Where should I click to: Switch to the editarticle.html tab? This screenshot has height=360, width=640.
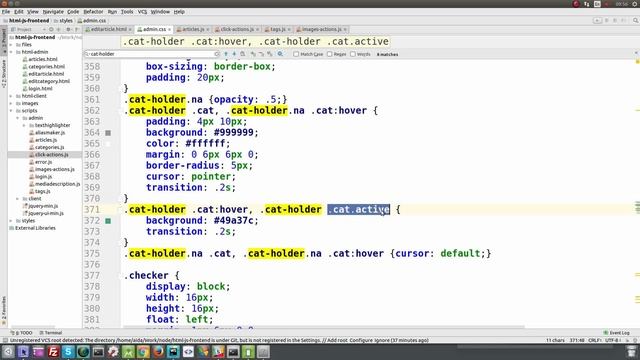108,29
